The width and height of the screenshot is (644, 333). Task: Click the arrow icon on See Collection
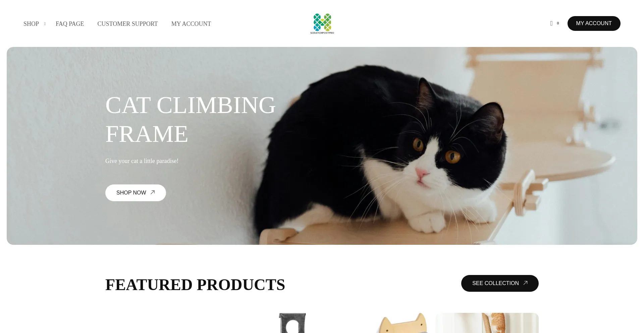tap(525, 283)
